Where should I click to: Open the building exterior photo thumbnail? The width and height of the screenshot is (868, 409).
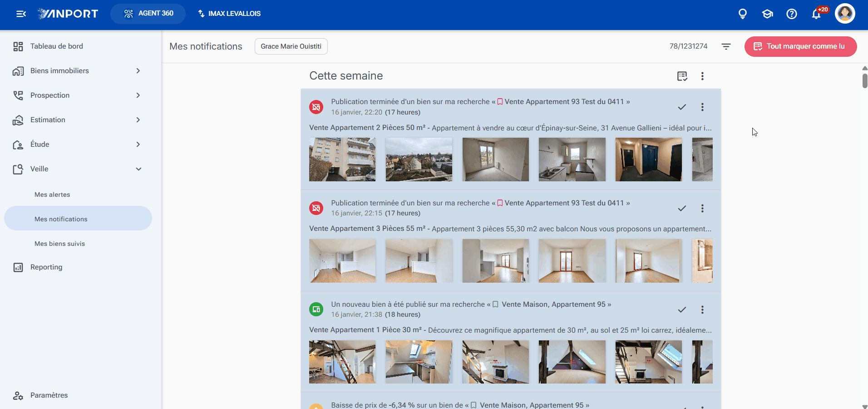click(x=342, y=160)
